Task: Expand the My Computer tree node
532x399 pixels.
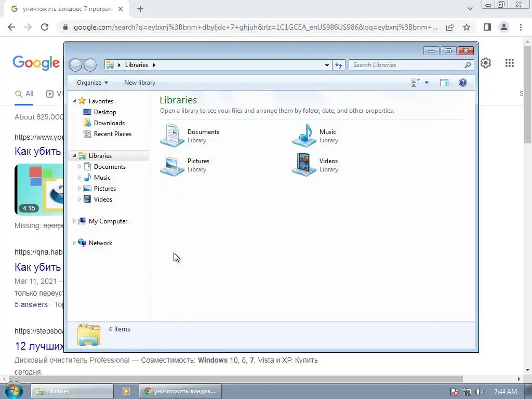Action: 74,221
